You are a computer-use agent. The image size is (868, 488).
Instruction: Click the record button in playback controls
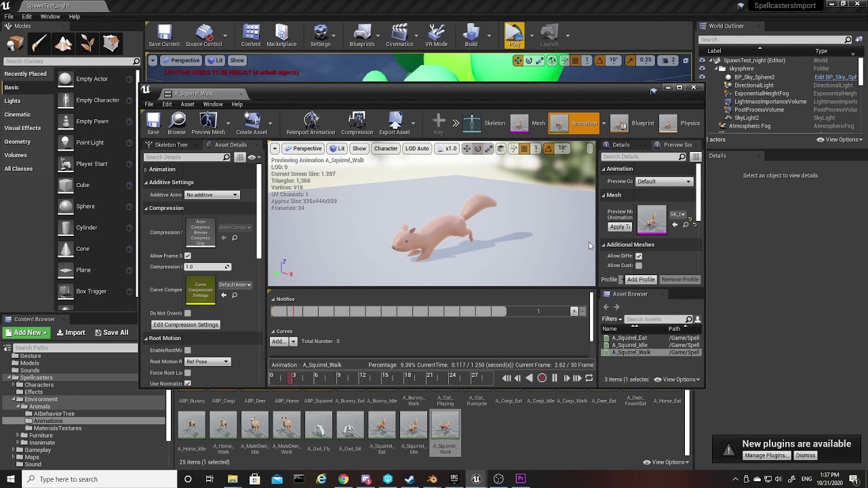542,378
